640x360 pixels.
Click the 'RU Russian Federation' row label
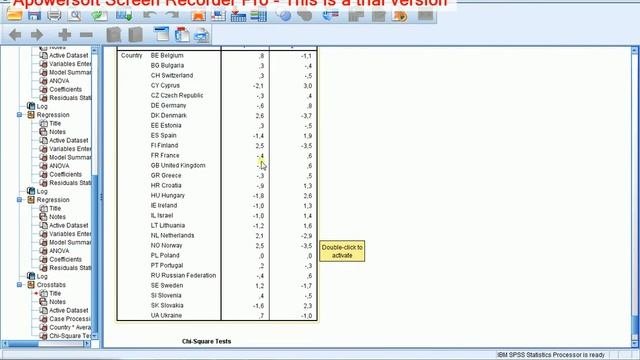(183, 276)
